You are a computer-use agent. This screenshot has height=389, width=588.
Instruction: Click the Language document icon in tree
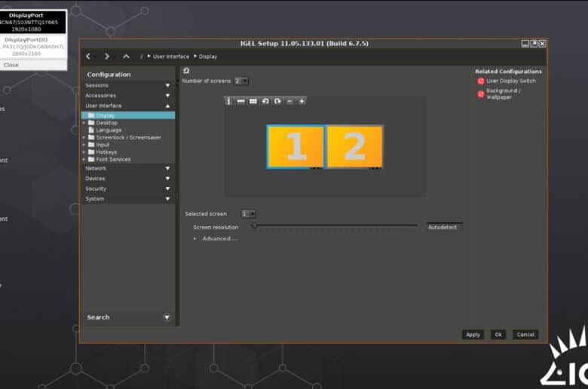coord(91,130)
